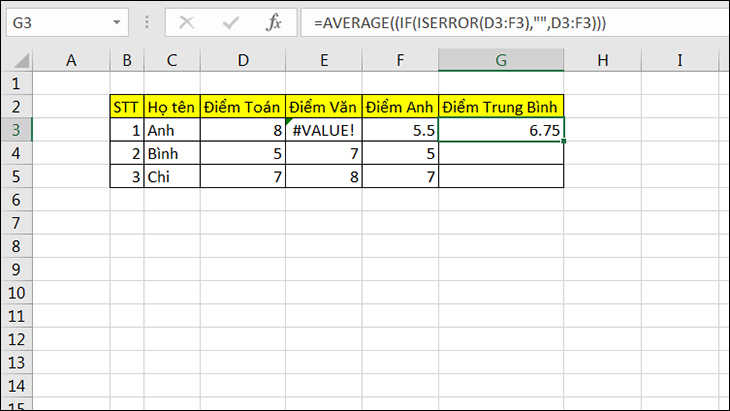Select column I header
Screen dimensions: 730x411
680,60
